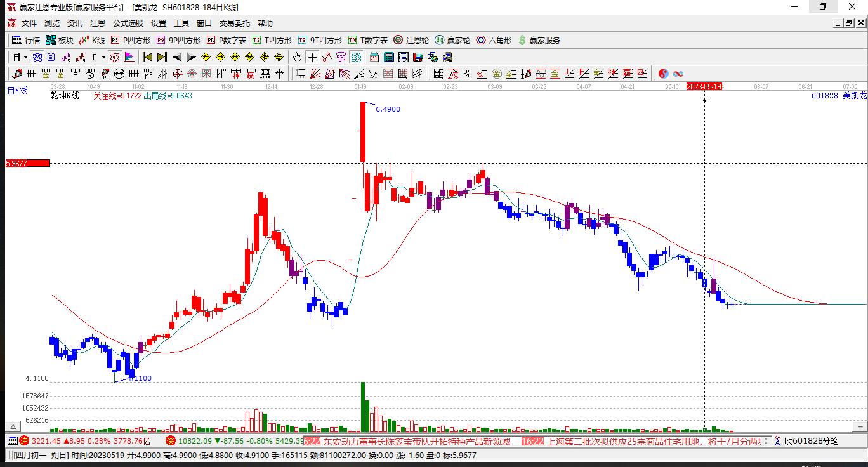Open the 公式选股 menu
The image size is (868, 467).
point(128,23)
